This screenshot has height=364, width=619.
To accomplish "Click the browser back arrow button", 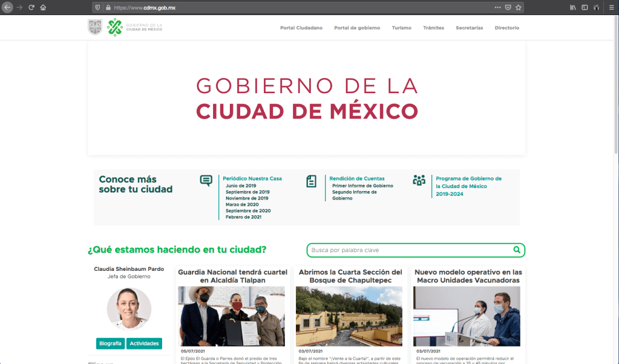I will pos(8,7).
